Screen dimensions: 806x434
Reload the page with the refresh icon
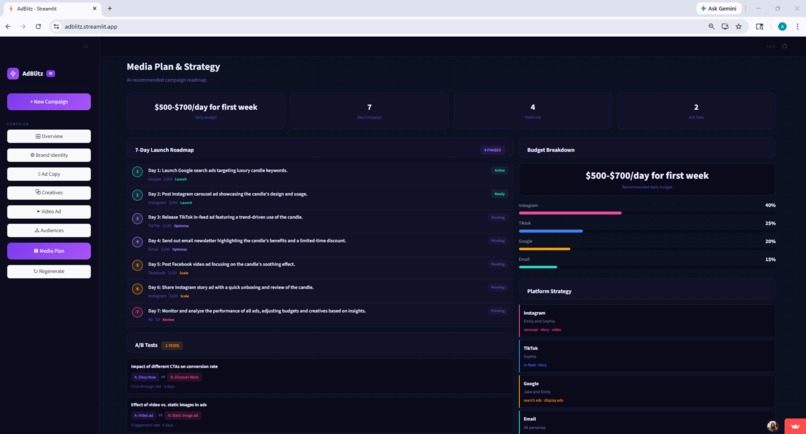(x=38, y=26)
